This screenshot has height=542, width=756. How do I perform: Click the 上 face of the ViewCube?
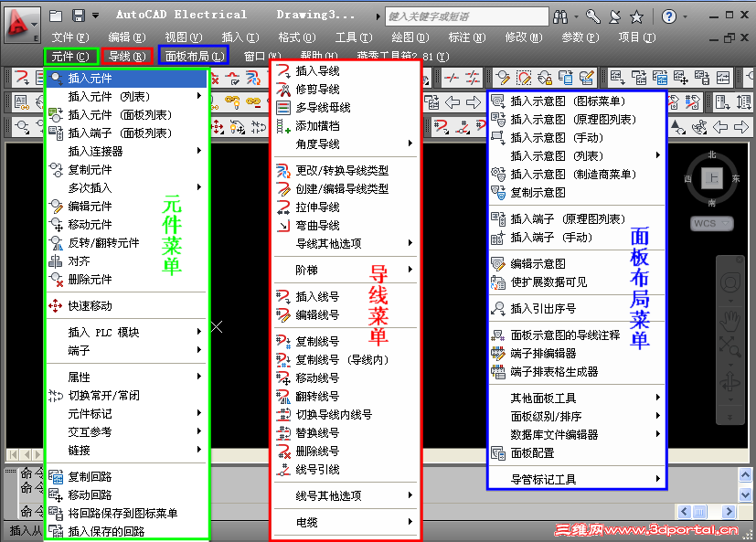tap(711, 178)
